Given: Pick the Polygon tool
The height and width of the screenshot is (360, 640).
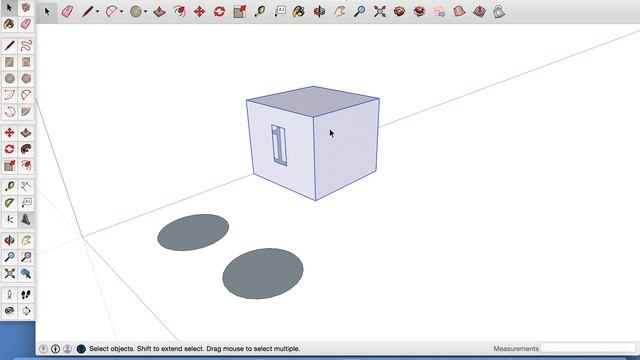Looking at the screenshot, I should point(26,78).
